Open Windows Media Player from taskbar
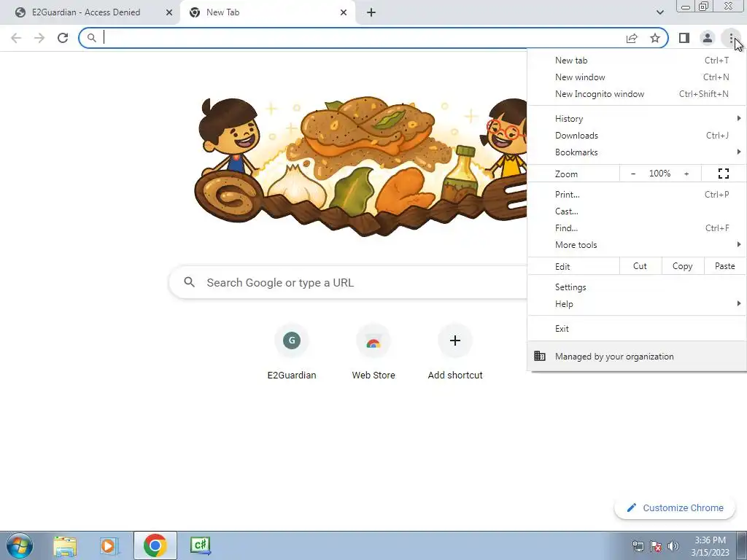The width and height of the screenshot is (747, 560). [x=108, y=545]
